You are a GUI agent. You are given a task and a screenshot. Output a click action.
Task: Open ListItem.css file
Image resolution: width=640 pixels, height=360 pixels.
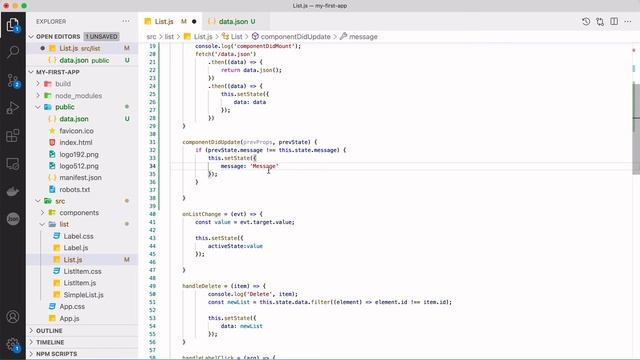82,271
